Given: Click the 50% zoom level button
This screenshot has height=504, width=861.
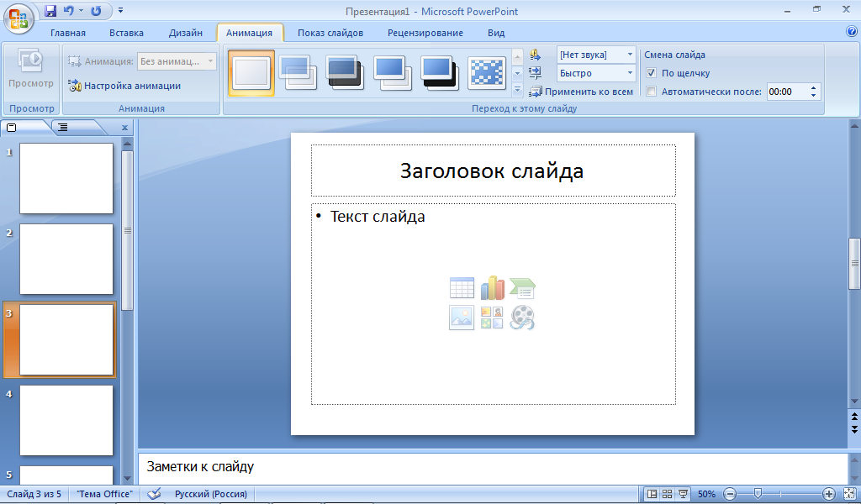Looking at the screenshot, I should pyautogui.click(x=706, y=494).
